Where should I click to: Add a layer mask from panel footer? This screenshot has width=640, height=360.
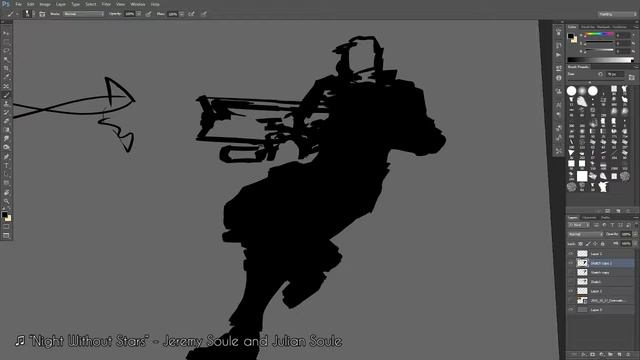(593, 355)
